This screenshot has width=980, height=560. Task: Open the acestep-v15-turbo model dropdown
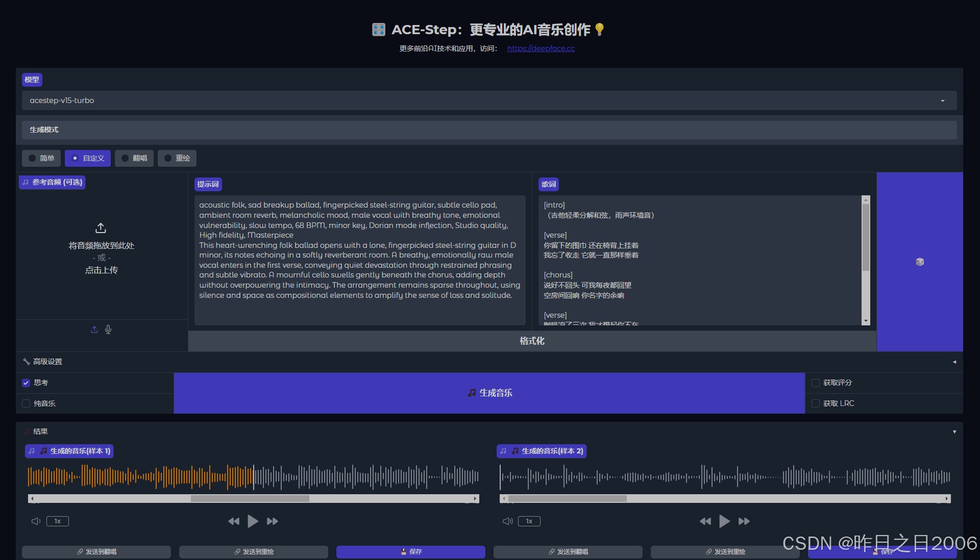tap(489, 100)
